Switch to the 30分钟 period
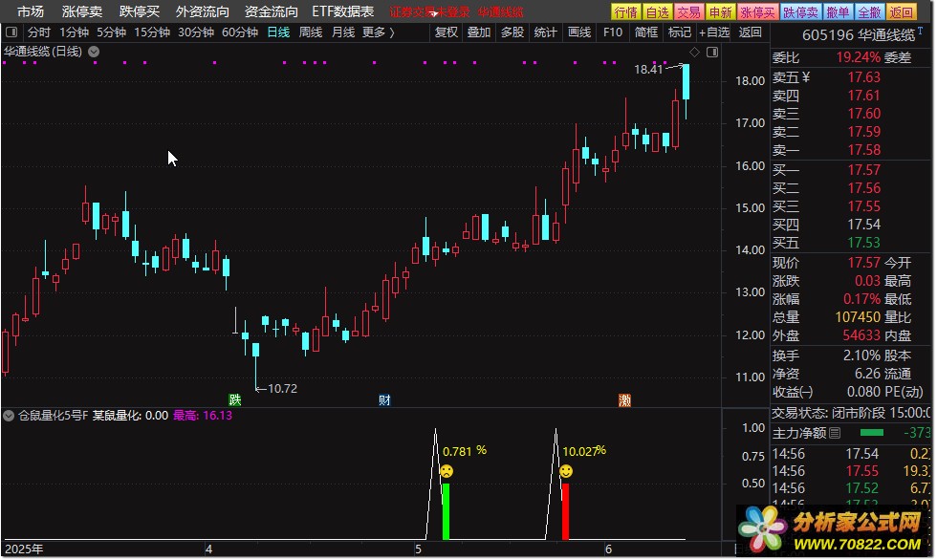The image size is (937, 560). coord(196,32)
